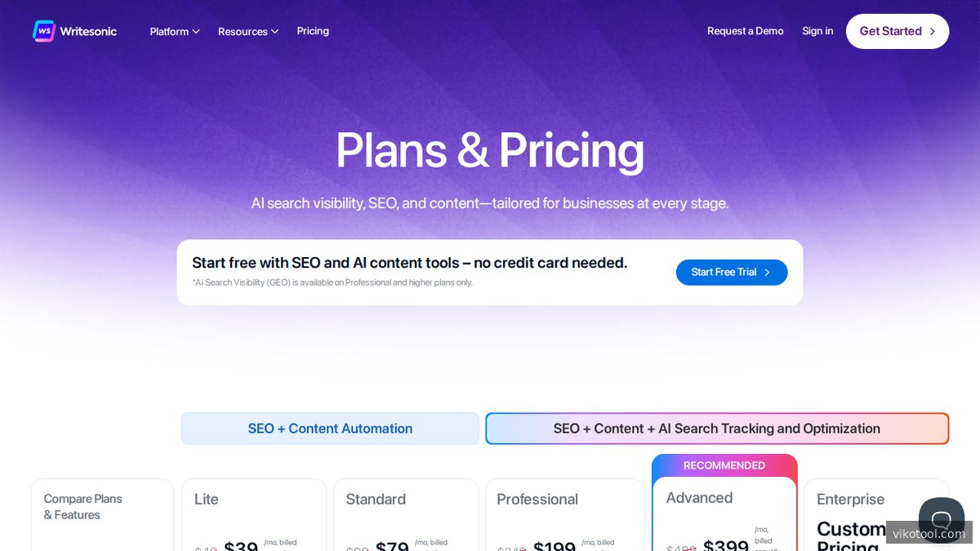Select the SEO + Content Automation plan toggle
The height and width of the screenshot is (551, 980).
330,428
